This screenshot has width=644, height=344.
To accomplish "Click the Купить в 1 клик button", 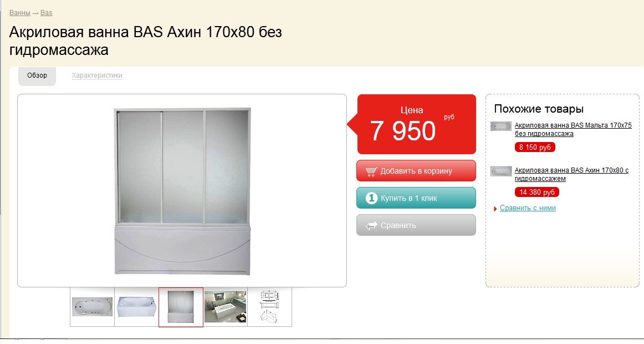I will click(416, 198).
